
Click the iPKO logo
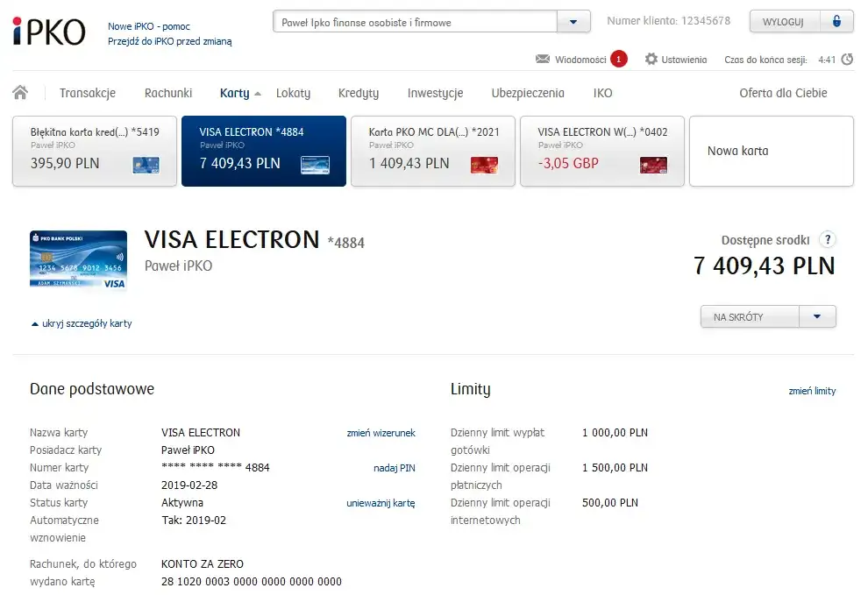pyautogui.click(x=49, y=31)
